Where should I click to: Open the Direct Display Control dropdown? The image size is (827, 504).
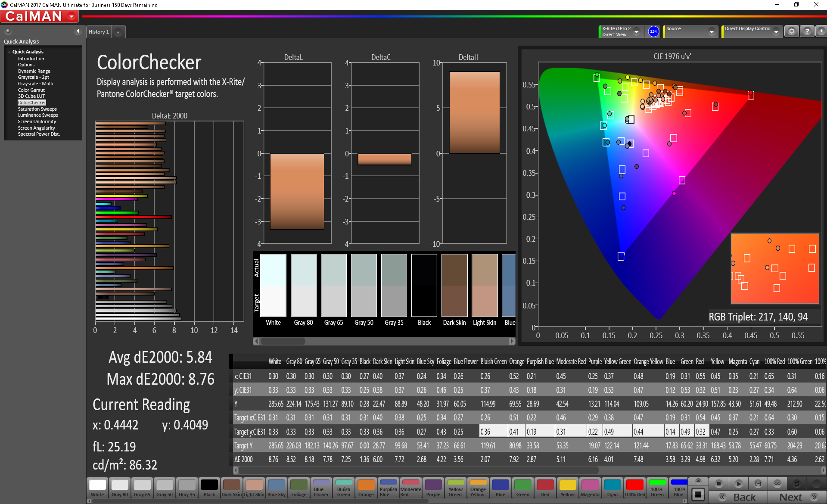click(x=776, y=31)
